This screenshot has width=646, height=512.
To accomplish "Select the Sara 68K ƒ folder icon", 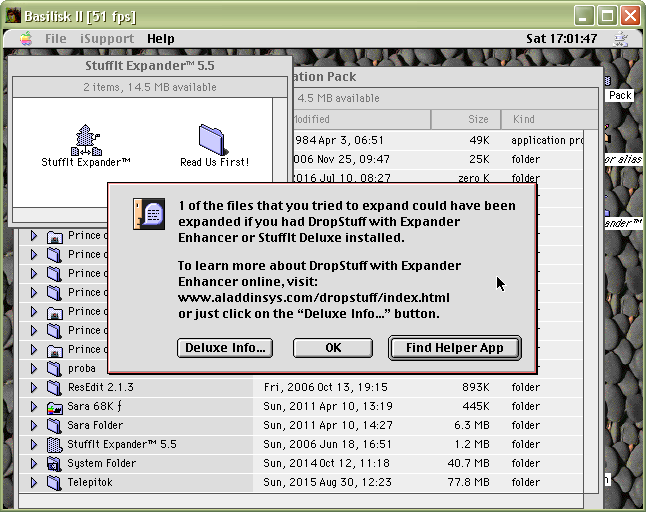I will pyautogui.click(x=54, y=407).
